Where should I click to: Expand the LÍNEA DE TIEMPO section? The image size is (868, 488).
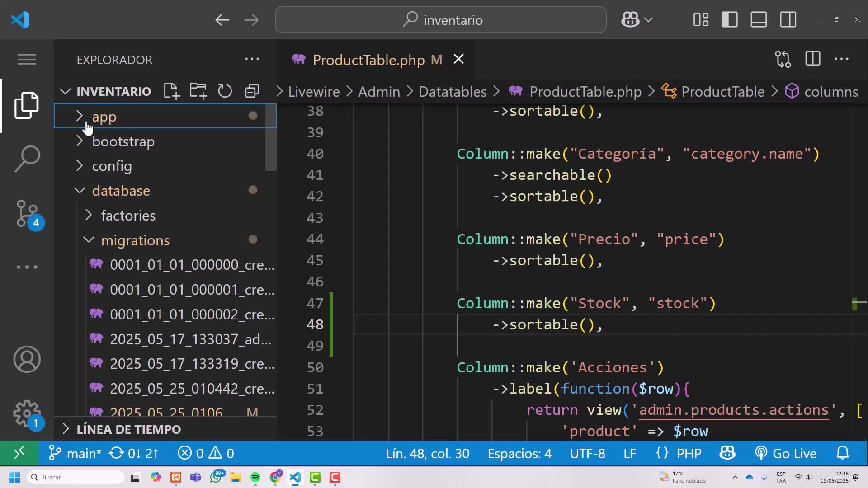pyautogui.click(x=165, y=429)
